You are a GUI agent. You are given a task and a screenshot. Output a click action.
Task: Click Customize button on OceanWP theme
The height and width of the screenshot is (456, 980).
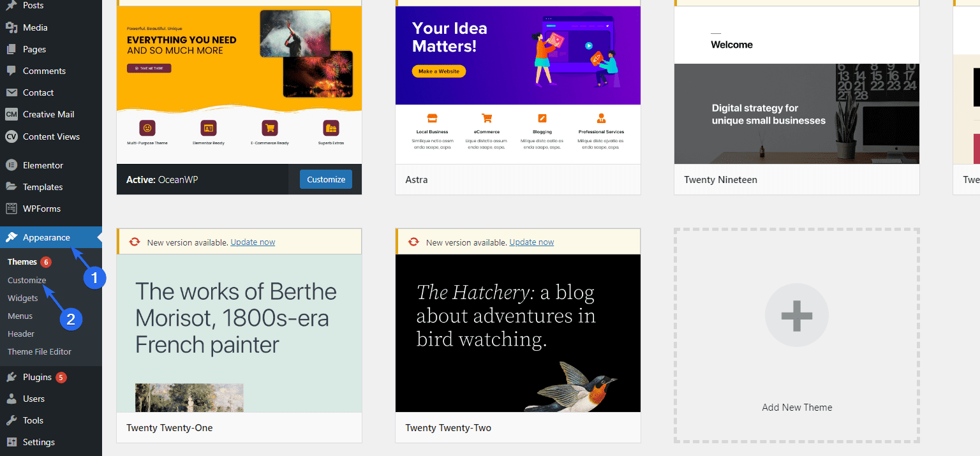pos(326,179)
